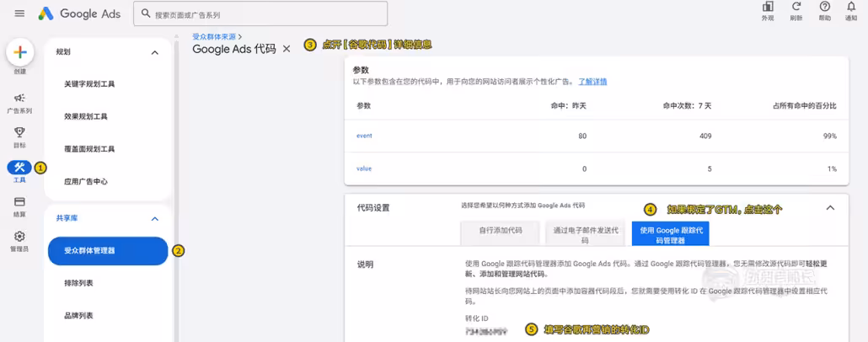
Task: Click the 创建 plus button
Action: click(20, 52)
